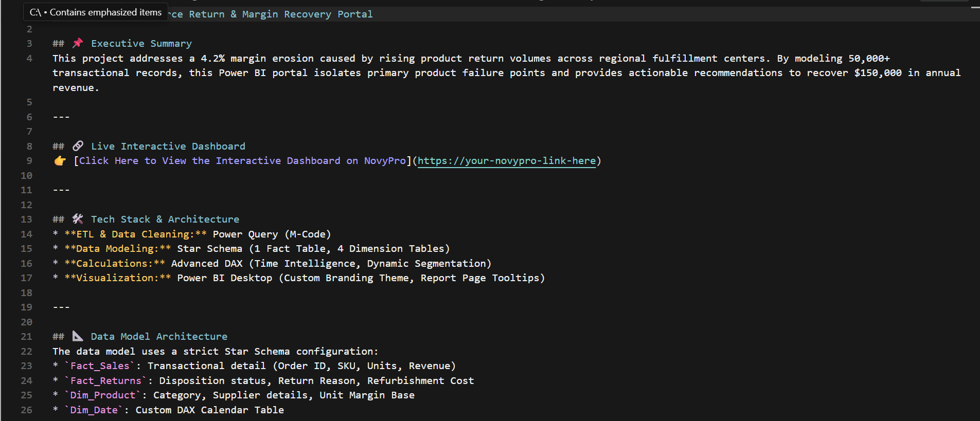Click the 'Dim_Product' code span
This screenshot has width=980, height=421.
point(103,395)
